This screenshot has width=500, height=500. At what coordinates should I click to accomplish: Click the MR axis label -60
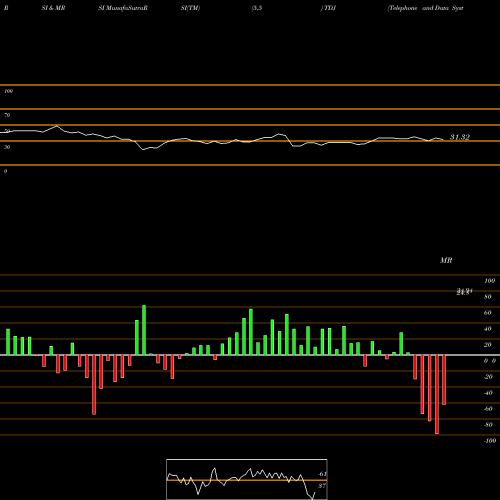click(488, 409)
